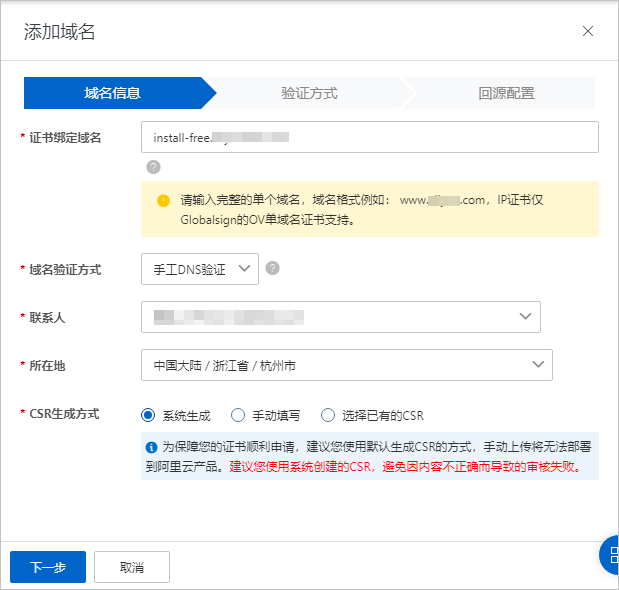Select the 选择已有的CSR radio option
This screenshot has height=590, width=619.
click(x=328, y=415)
